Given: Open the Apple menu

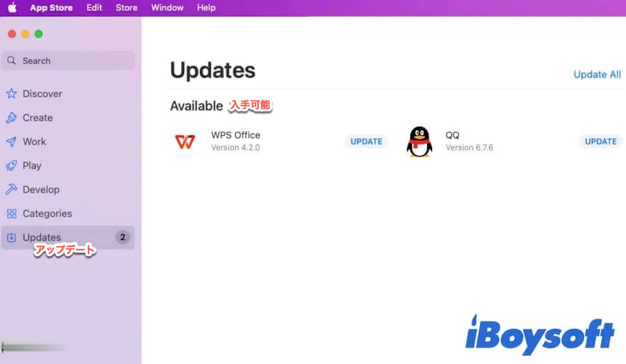Looking at the screenshot, I should tap(13, 7).
